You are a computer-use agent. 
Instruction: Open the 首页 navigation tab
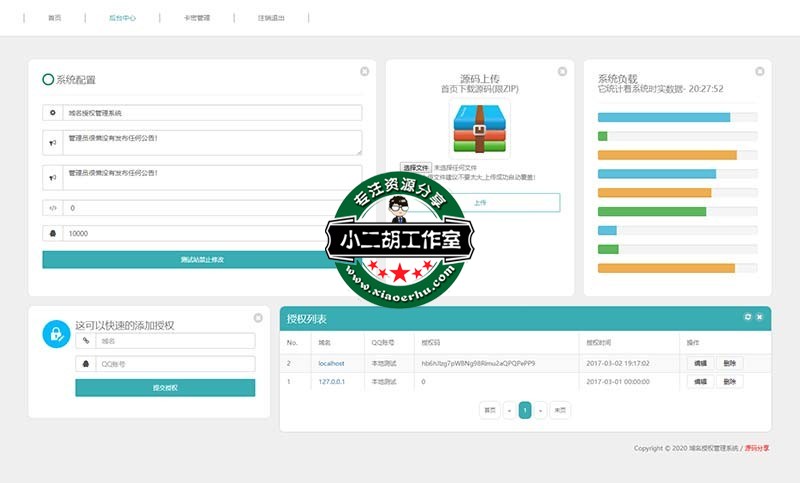pos(54,18)
